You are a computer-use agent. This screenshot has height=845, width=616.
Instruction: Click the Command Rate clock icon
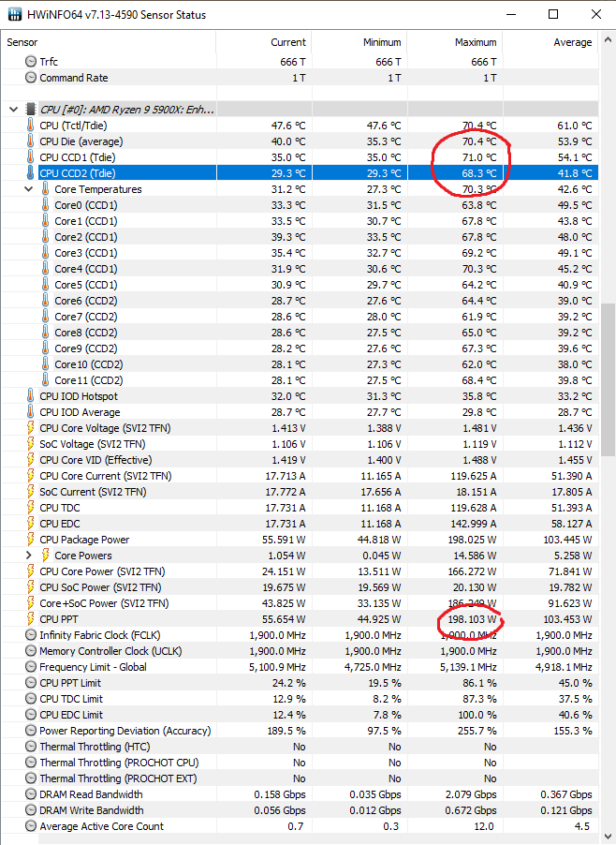pyautogui.click(x=31, y=78)
